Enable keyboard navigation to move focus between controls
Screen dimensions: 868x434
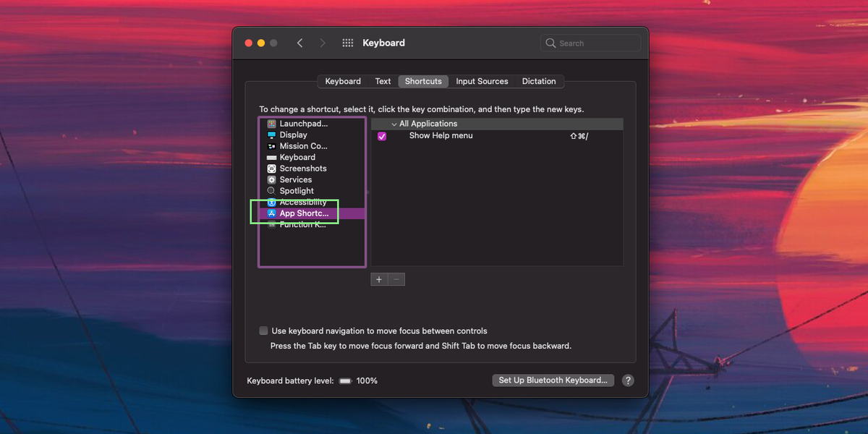click(x=263, y=330)
